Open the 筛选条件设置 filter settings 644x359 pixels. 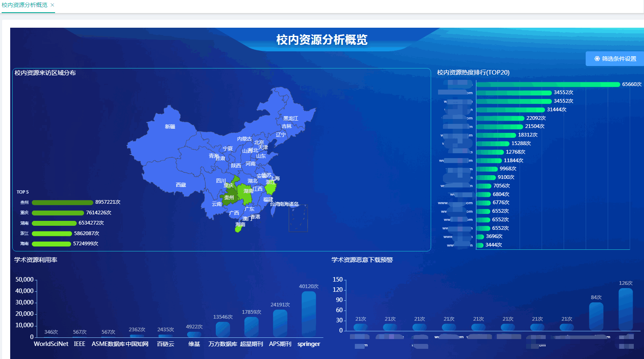tap(615, 59)
